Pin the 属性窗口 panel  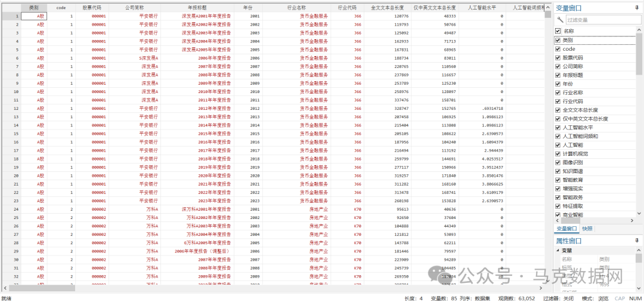pos(637,241)
